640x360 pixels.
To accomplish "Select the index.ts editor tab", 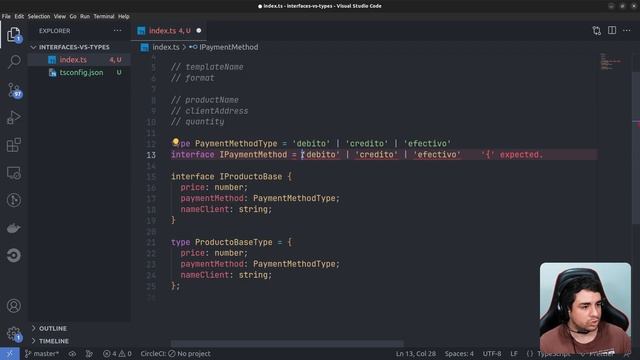I will click(x=169, y=31).
